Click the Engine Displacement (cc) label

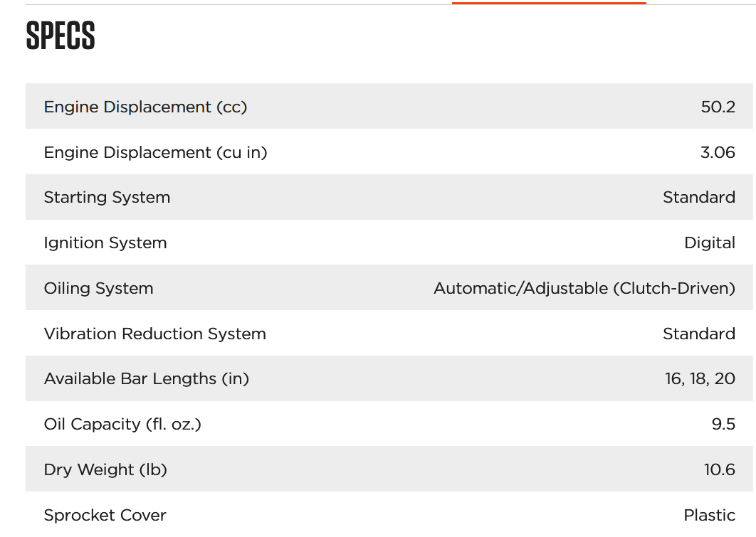[x=145, y=107]
